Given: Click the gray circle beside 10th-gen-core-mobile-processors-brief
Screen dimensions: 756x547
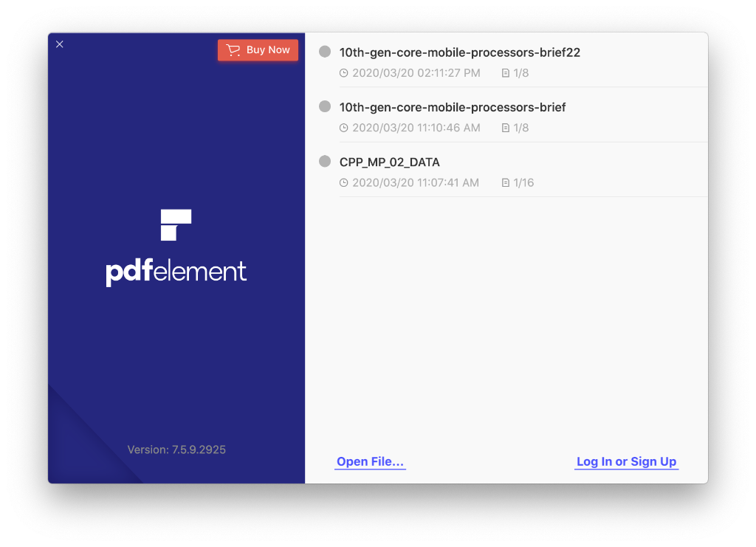Looking at the screenshot, I should [325, 106].
